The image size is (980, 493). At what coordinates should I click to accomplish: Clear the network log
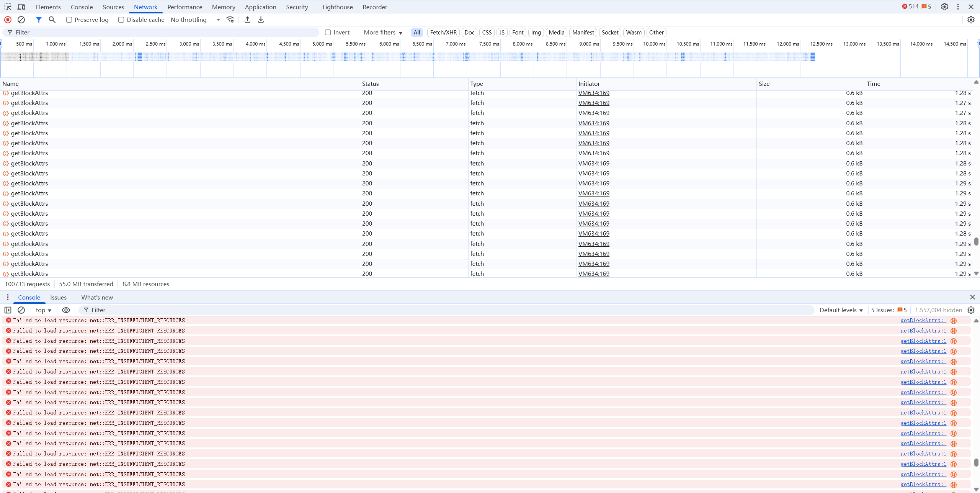point(21,20)
